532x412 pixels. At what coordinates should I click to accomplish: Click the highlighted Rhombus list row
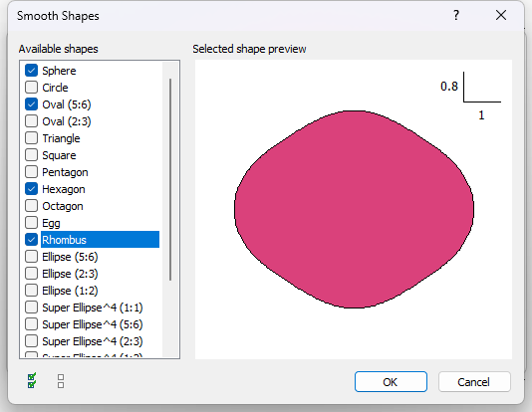point(100,240)
